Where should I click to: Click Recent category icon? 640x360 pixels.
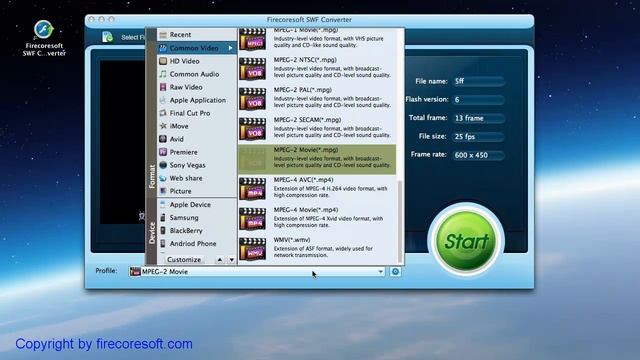(x=163, y=35)
